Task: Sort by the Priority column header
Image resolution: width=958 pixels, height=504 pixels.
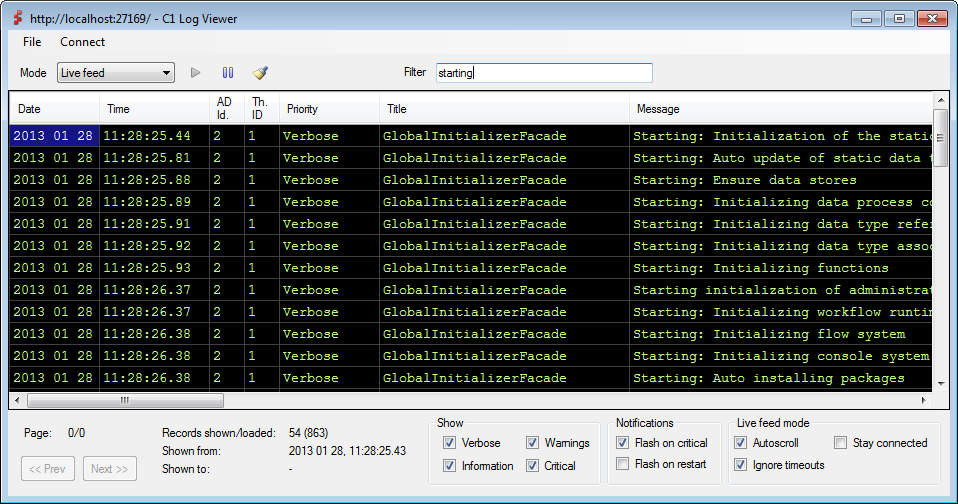Action: coord(303,109)
